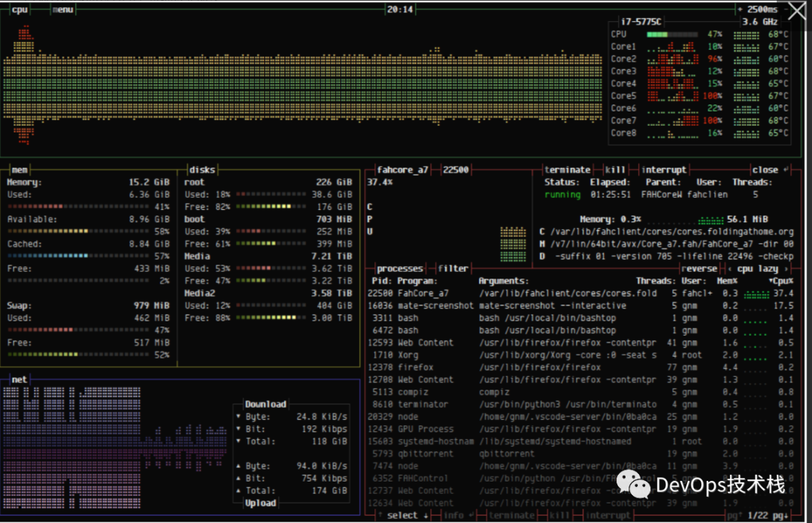812x523 pixels.
Task: Click the i7-5775C CPU model label
Action: pos(641,22)
